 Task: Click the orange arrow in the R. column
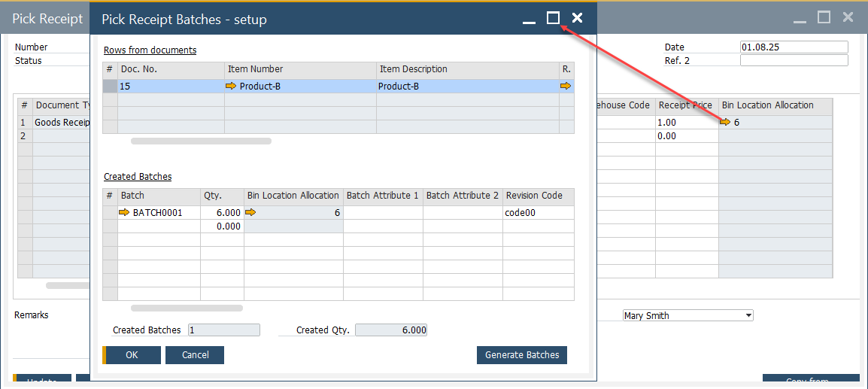pos(566,87)
